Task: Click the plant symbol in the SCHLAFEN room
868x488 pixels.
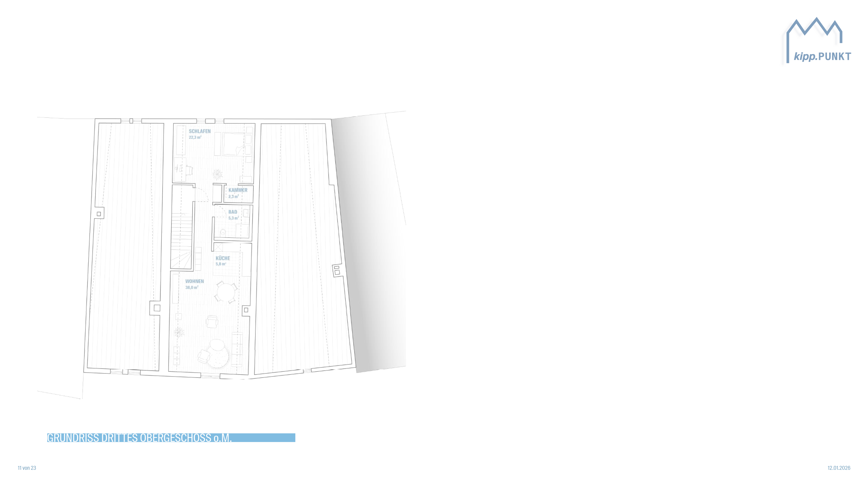Action: 217,174
